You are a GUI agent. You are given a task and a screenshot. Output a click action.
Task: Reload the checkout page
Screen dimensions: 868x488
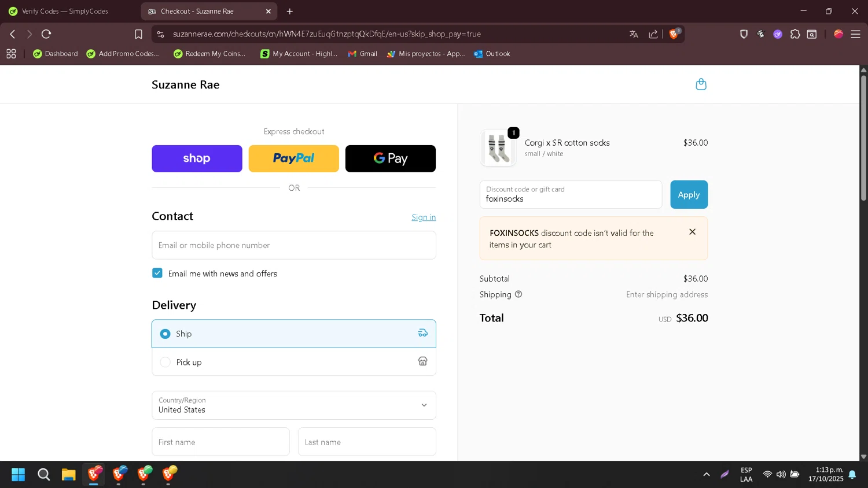click(x=46, y=34)
